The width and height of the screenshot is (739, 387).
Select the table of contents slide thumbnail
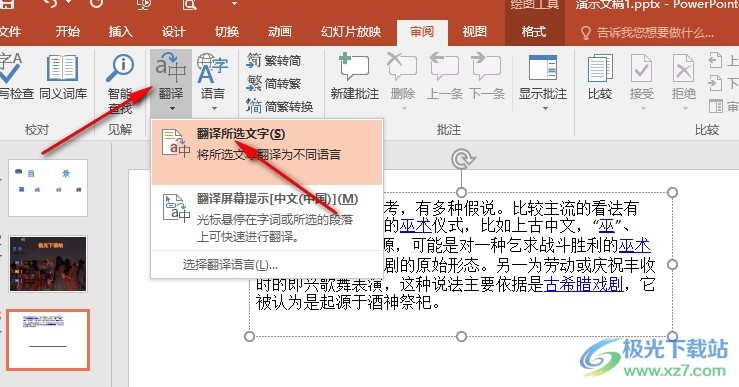[48, 188]
